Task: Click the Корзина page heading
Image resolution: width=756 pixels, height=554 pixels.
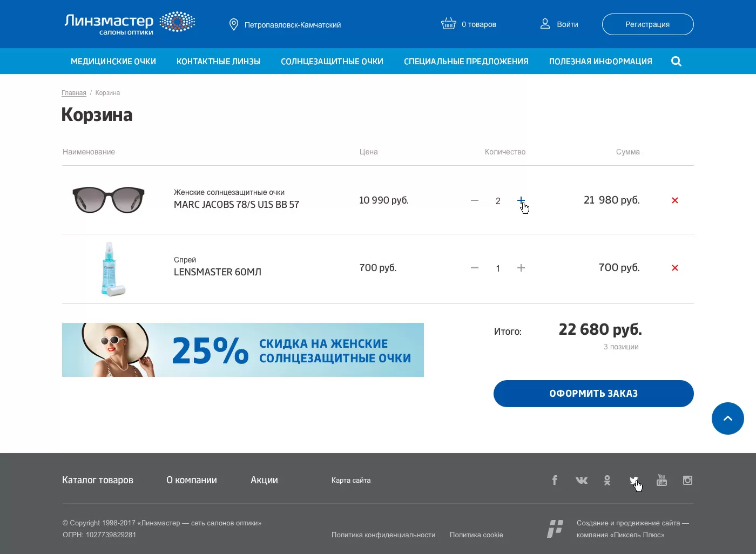Action: 97,115
